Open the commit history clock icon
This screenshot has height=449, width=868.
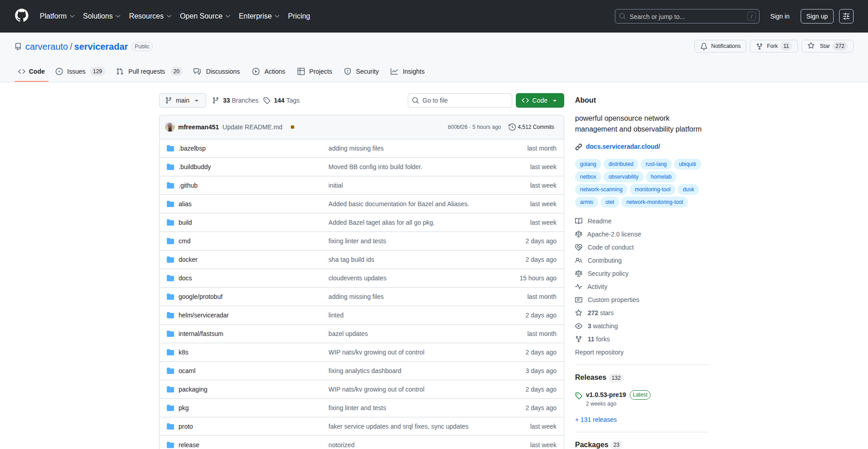pyautogui.click(x=512, y=127)
